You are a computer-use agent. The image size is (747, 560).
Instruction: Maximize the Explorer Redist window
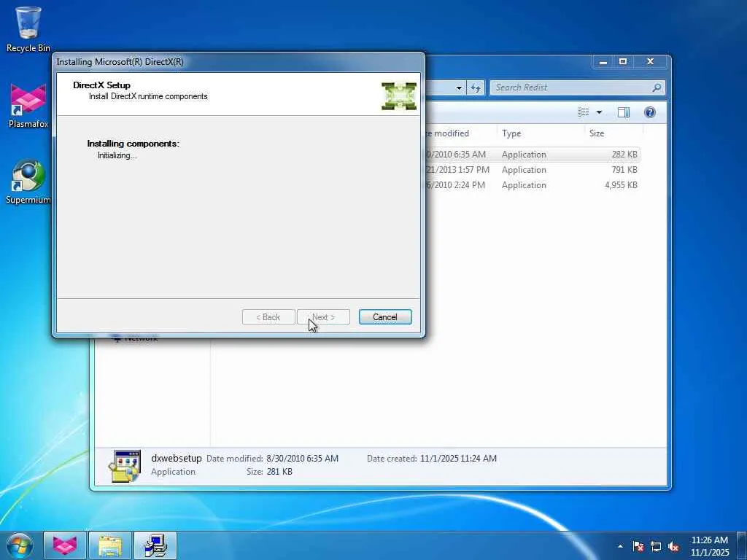[x=623, y=62]
